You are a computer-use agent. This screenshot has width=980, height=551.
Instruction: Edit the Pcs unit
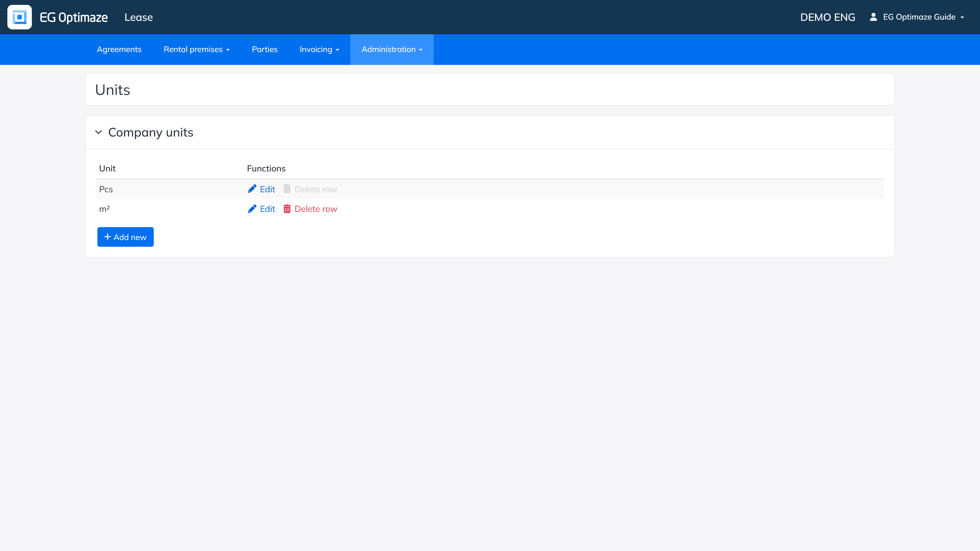click(261, 189)
